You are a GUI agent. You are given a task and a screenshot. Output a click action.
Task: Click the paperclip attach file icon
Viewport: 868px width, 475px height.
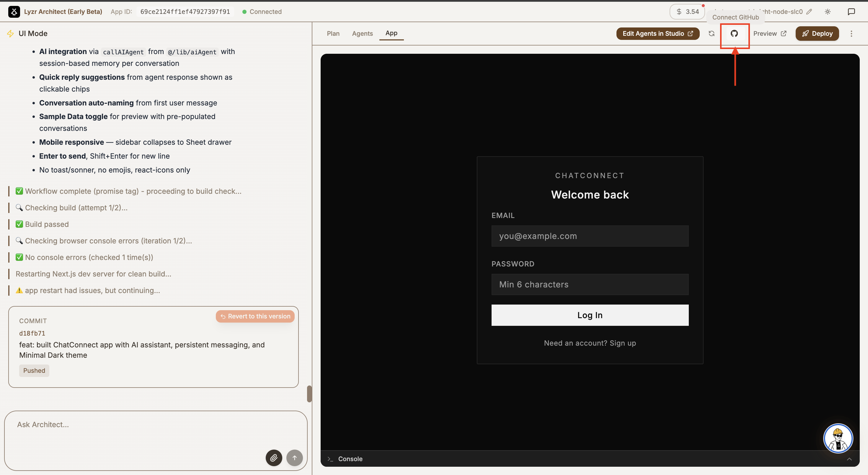(274, 458)
